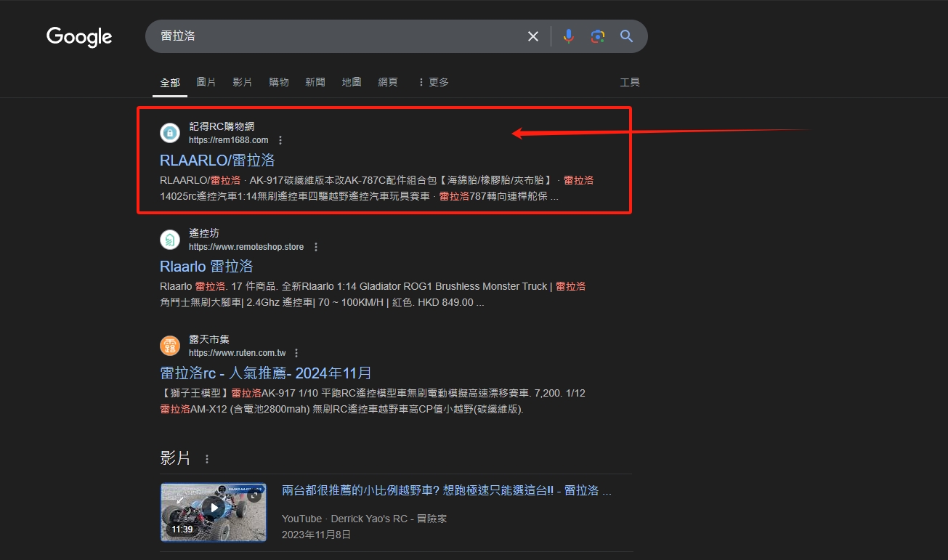Image resolution: width=948 pixels, height=560 pixels.
Task: Click the magnifying glass search icon
Action: coord(627,36)
